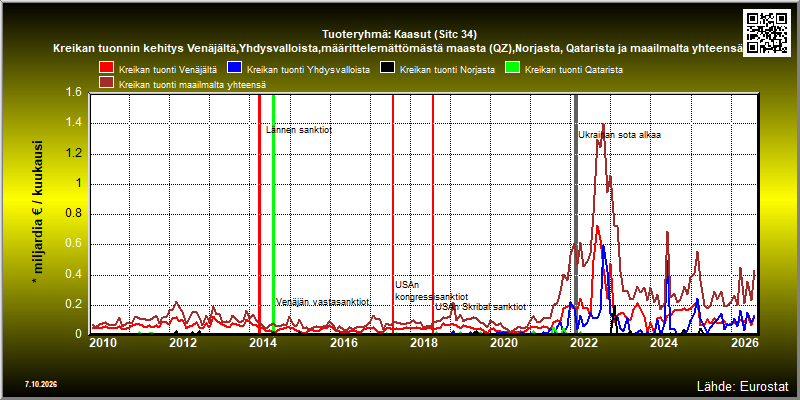Select legend label 'Kreikan tuonti Yhdysvalloista'
The image size is (800, 400).
point(308,70)
